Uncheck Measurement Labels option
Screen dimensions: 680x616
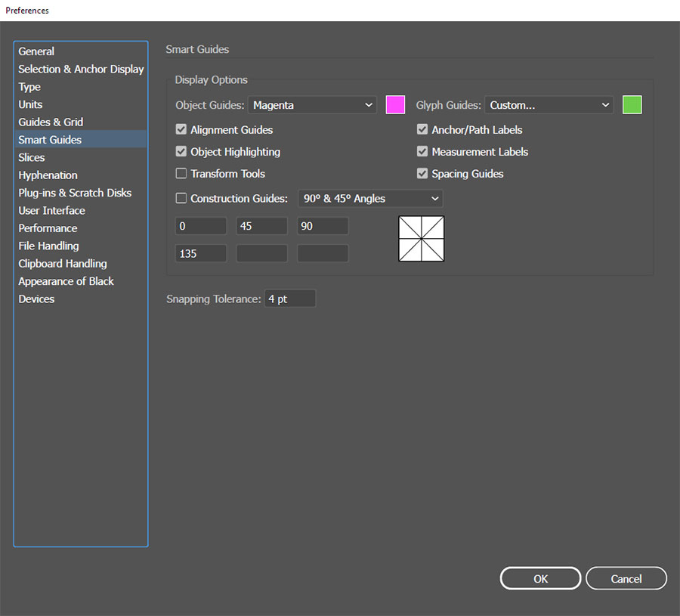tap(422, 152)
